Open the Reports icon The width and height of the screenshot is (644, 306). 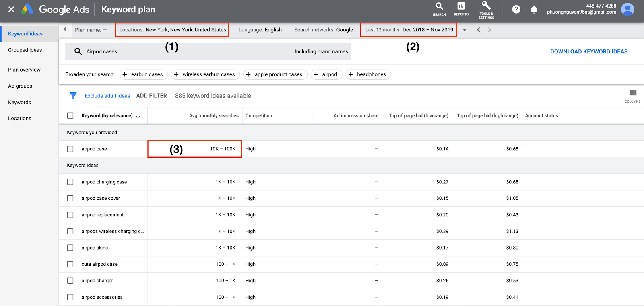(461, 9)
